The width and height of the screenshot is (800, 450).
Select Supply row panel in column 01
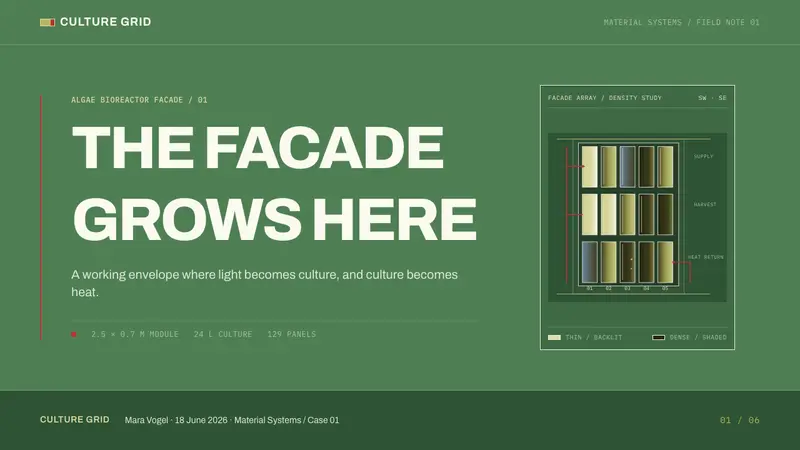pos(590,167)
